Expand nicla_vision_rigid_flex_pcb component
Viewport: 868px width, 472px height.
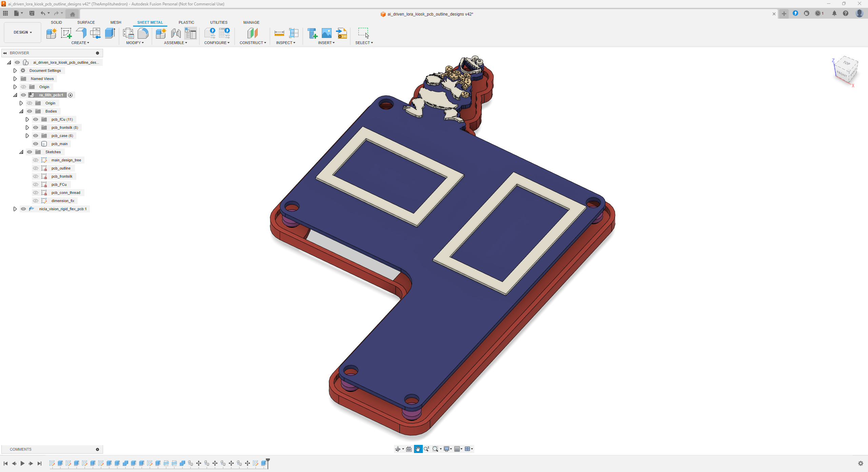point(15,209)
